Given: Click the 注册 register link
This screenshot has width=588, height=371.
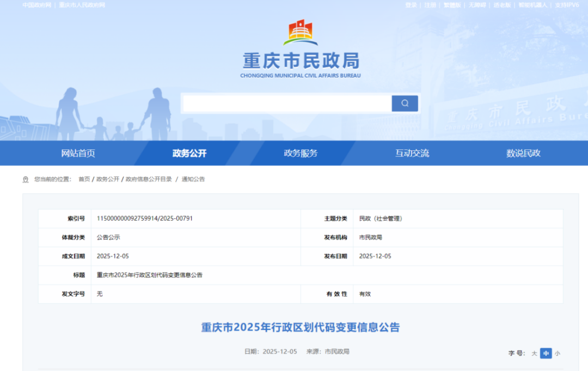Looking at the screenshot, I should pyautogui.click(x=430, y=5).
